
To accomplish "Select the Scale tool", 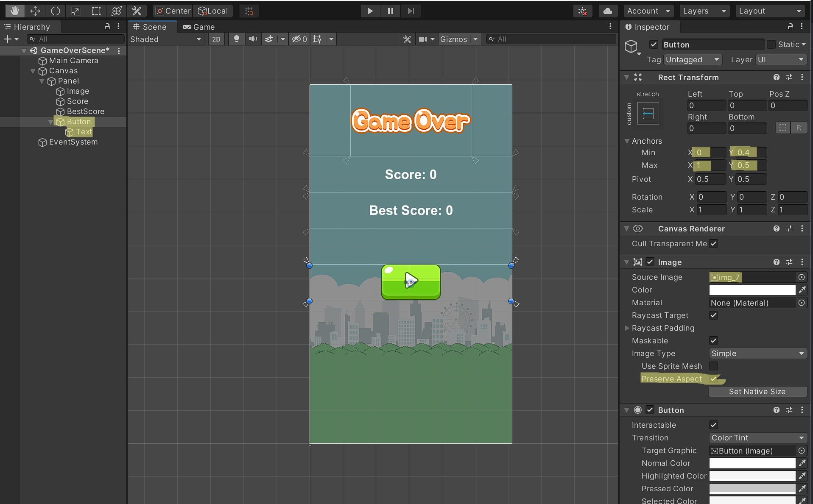I will click(x=76, y=11).
